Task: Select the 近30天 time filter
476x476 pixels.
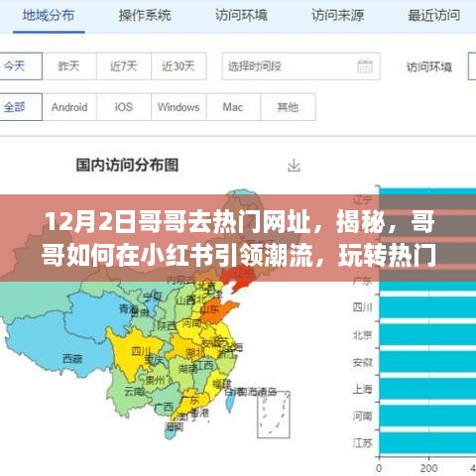Action: point(178,66)
